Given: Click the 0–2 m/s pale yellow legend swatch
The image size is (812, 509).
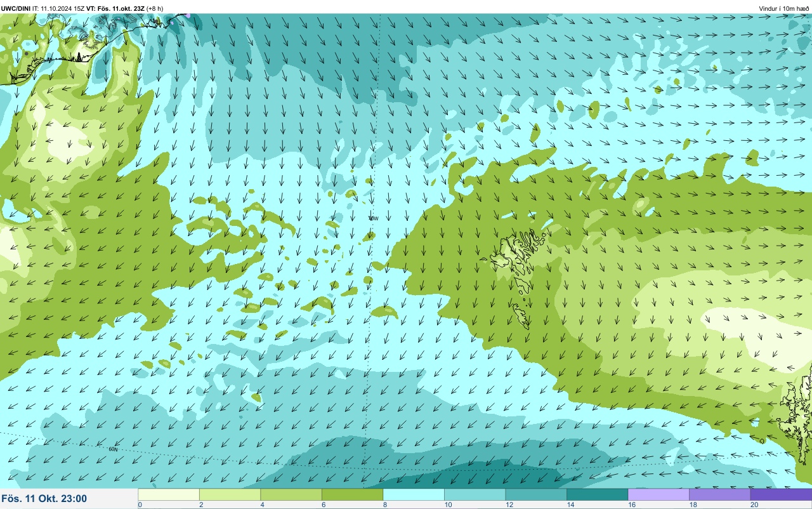Looking at the screenshot, I should [x=169, y=494].
